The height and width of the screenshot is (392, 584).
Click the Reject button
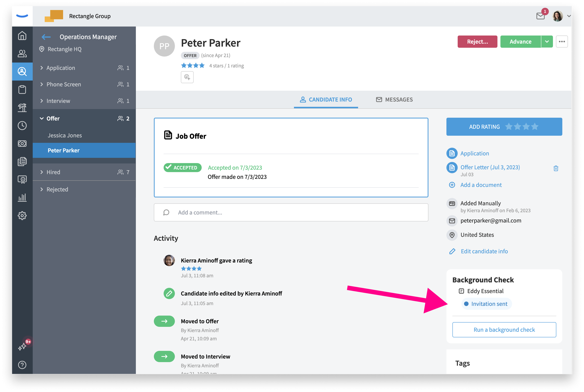(x=477, y=42)
